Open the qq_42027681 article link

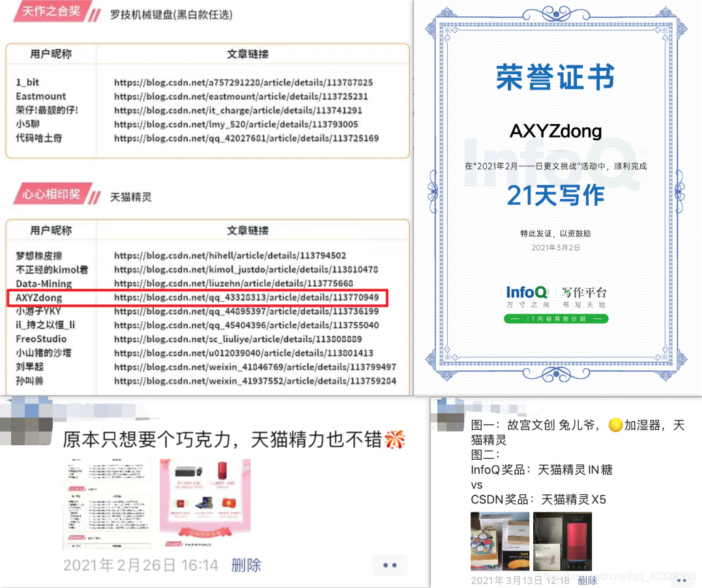246,138
